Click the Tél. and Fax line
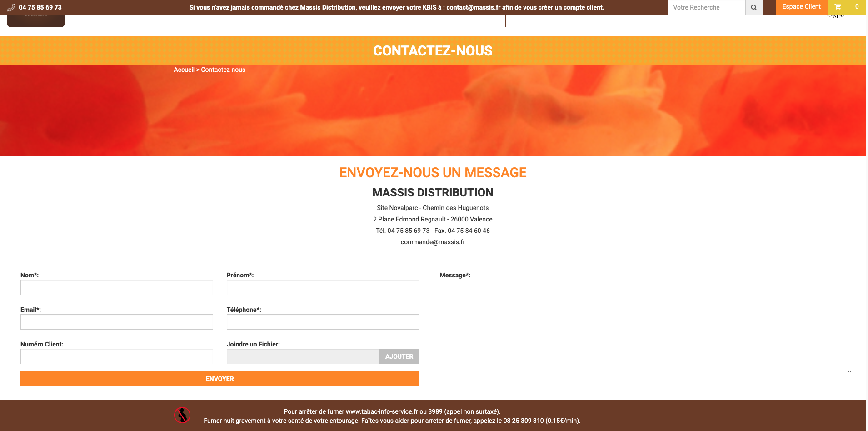 tap(433, 231)
